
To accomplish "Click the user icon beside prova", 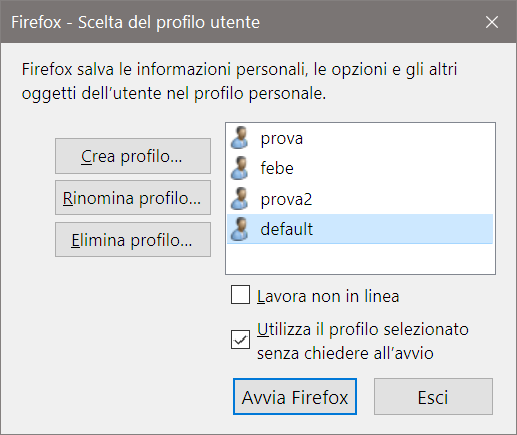I will [x=240, y=137].
